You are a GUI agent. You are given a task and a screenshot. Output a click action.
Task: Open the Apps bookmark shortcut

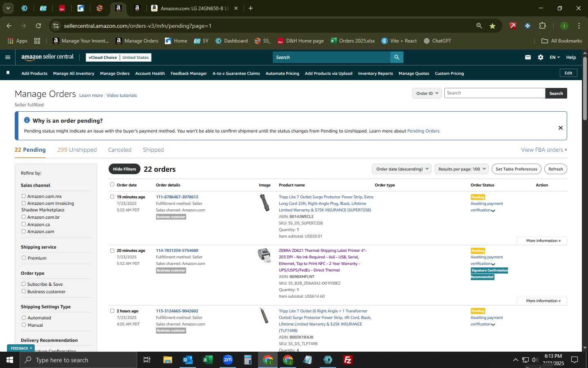pos(17,41)
